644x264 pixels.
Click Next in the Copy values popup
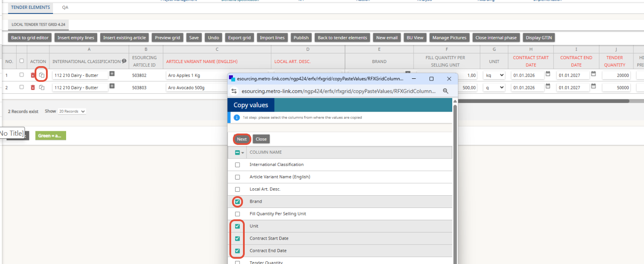[x=242, y=139]
